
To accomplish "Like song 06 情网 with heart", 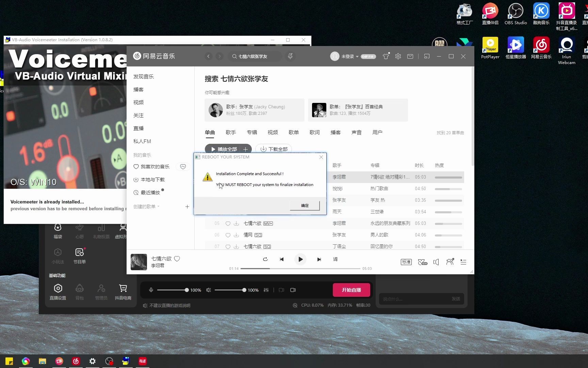I will [228, 235].
